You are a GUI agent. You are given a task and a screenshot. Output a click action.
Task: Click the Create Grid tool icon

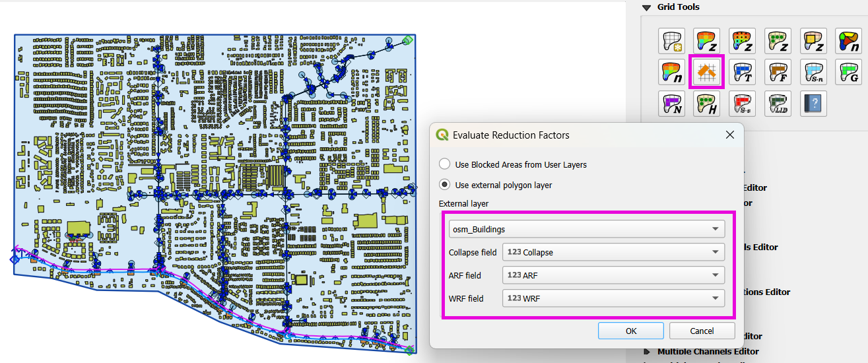pyautogui.click(x=671, y=41)
